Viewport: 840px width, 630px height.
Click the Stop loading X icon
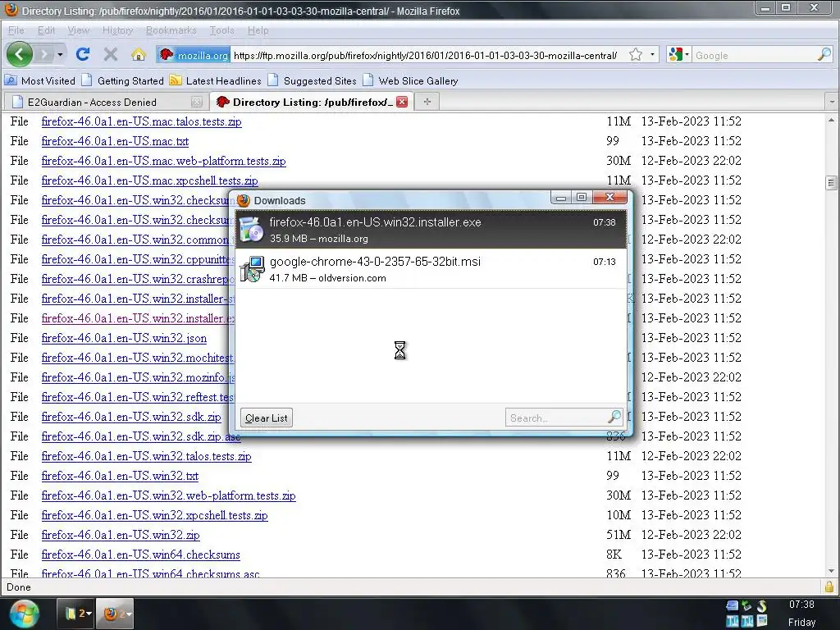coord(111,54)
